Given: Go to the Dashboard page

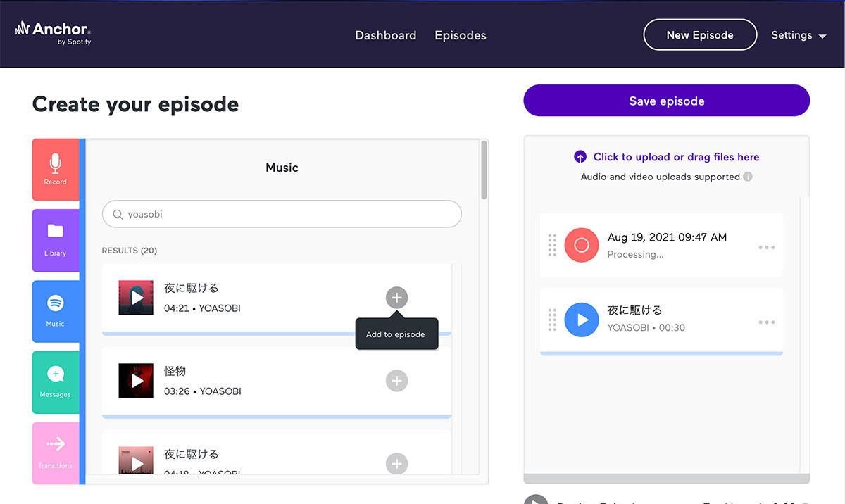Looking at the screenshot, I should [386, 35].
